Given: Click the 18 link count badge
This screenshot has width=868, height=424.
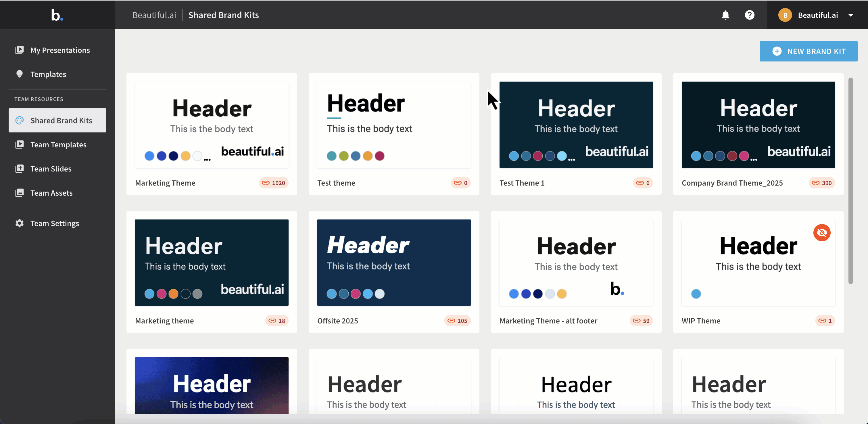Looking at the screenshot, I should coord(277,321).
